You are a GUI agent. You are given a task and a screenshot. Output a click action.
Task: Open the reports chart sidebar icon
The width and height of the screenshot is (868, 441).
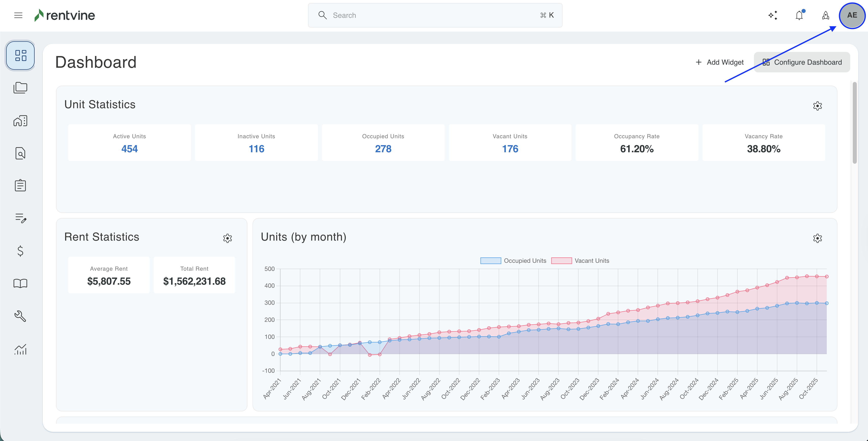[x=20, y=349]
